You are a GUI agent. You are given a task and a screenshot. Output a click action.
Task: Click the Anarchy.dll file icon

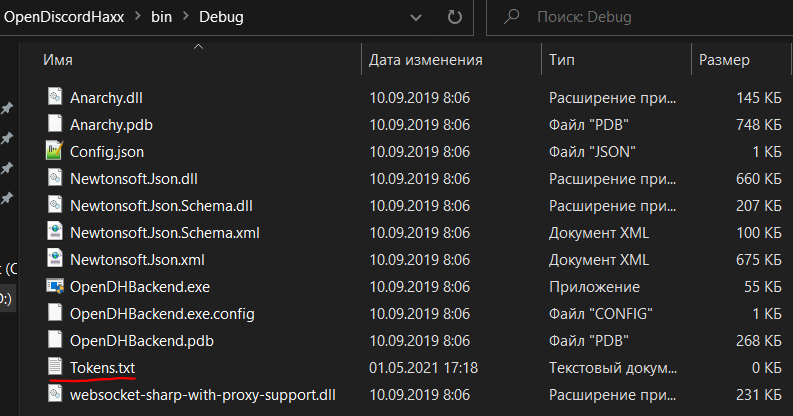[x=54, y=98]
